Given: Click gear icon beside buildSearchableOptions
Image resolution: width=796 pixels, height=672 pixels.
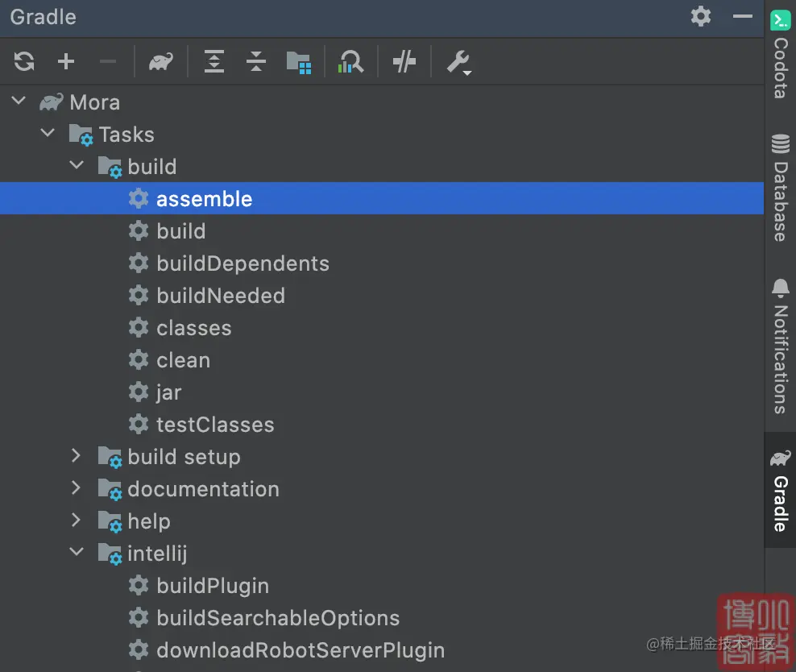Looking at the screenshot, I should click(x=138, y=618).
